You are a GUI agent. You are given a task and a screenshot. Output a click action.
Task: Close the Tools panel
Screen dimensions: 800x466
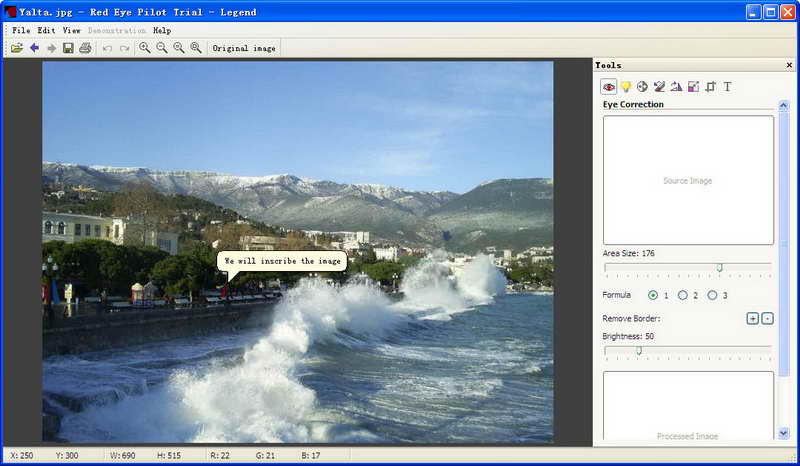(x=789, y=65)
